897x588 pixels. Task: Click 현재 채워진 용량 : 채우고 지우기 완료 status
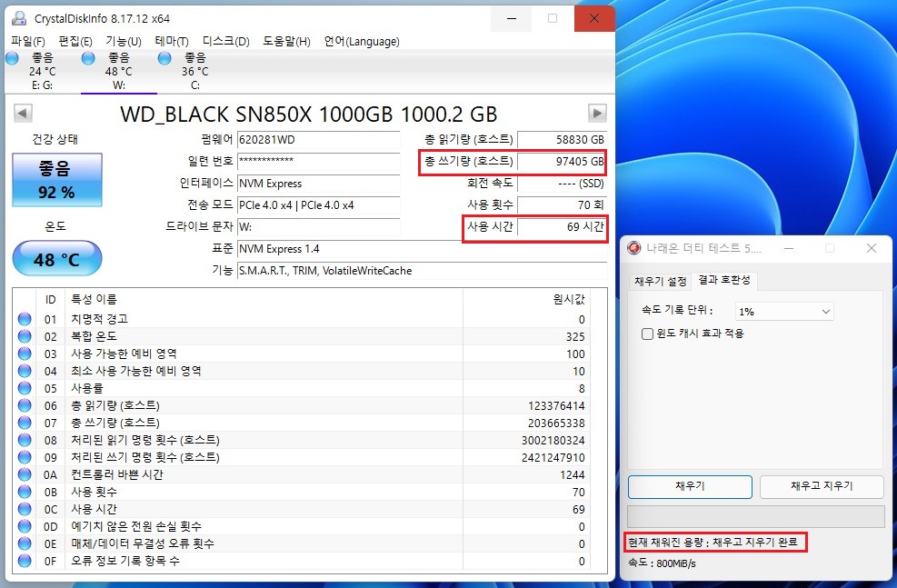713,542
